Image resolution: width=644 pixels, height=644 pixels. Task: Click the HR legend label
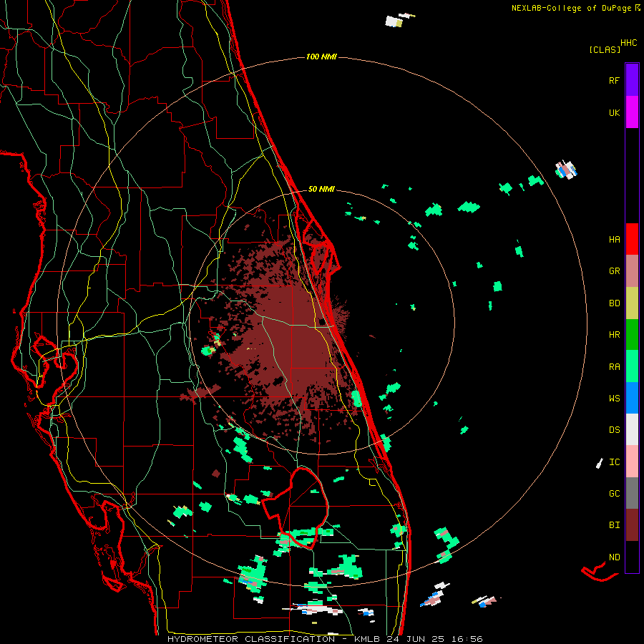(614, 335)
